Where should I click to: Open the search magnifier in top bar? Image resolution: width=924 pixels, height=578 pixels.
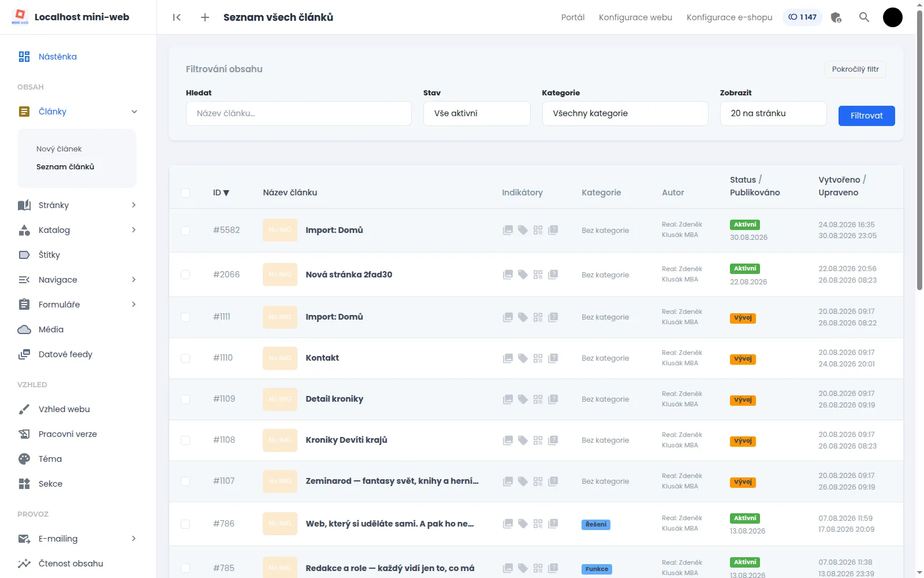[864, 17]
